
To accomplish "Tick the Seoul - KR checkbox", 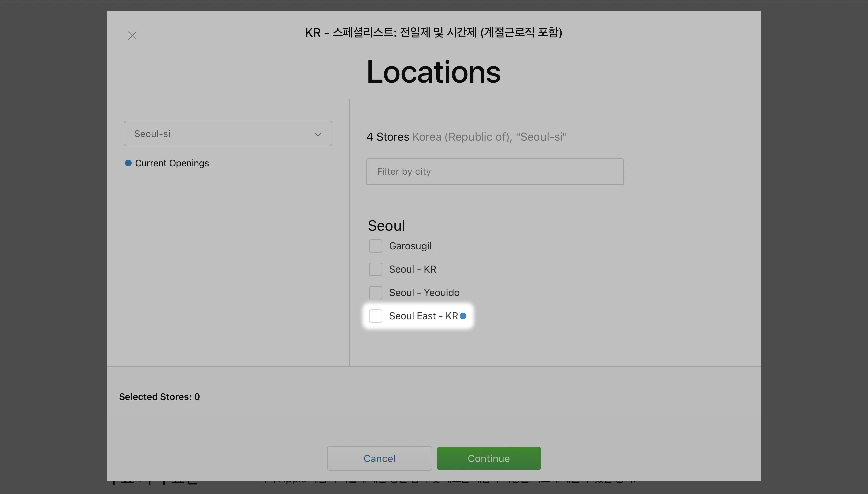I will (x=375, y=269).
